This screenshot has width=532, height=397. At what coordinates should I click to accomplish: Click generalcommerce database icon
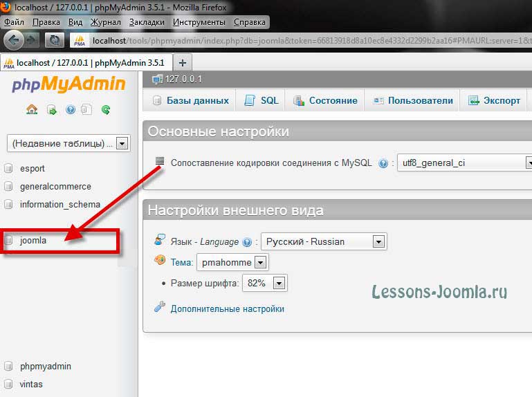[8, 186]
